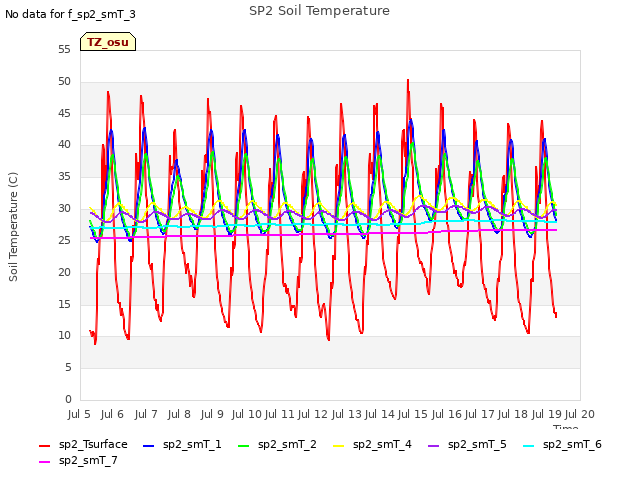Select the sp2_Tsurface legend label
The width and height of the screenshot is (640, 480).
point(93,444)
